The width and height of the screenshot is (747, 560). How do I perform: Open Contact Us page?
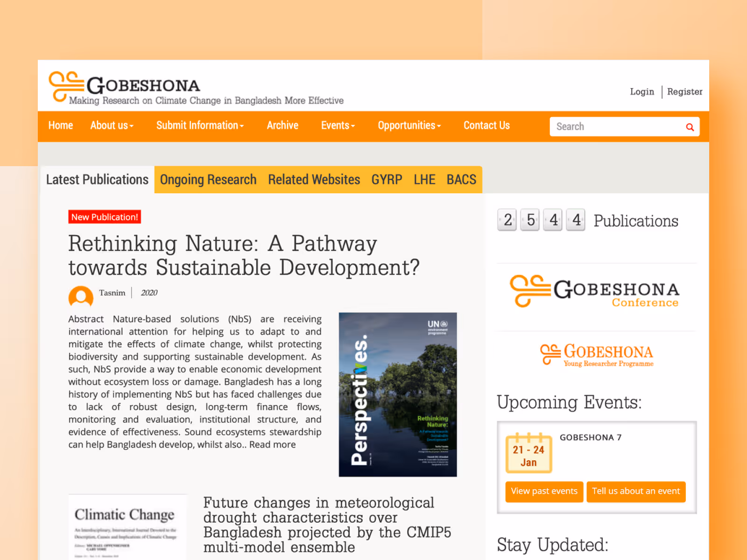coord(486,126)
